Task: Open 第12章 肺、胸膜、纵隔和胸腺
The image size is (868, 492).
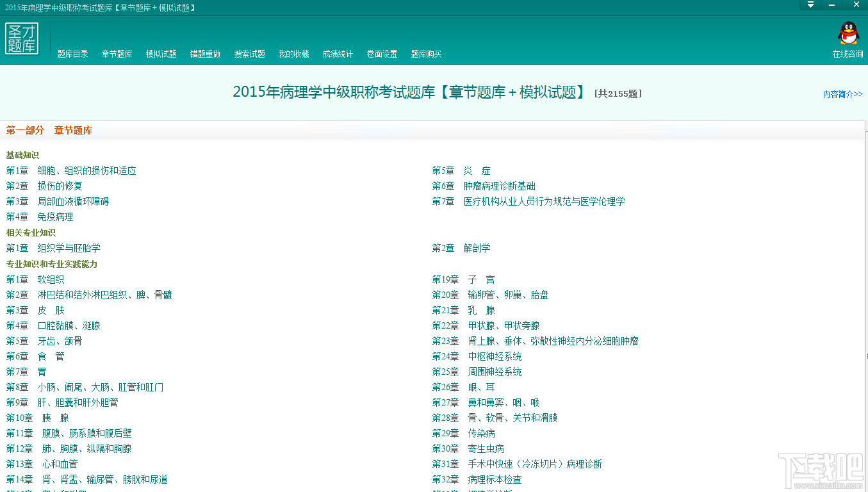Action: click(69, 448)
